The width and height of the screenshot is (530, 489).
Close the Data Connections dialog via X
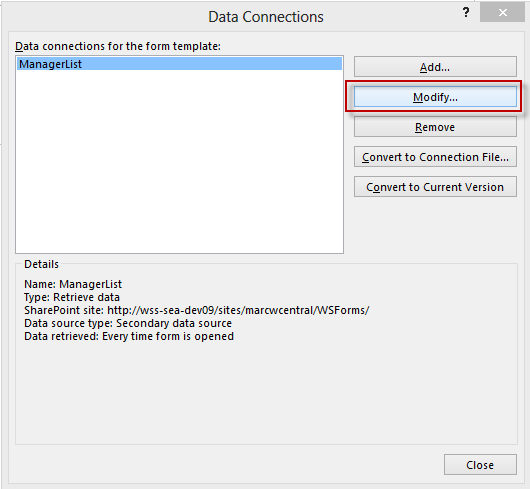[x=502, y=13]
